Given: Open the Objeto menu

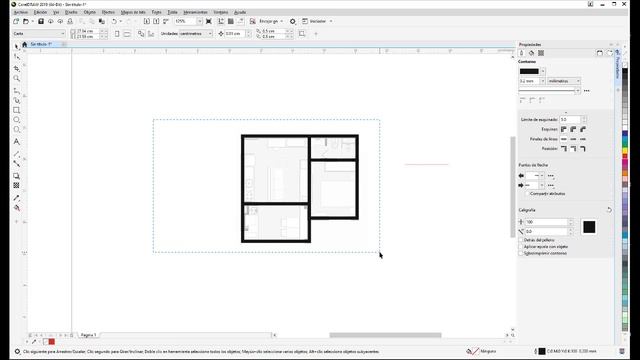Looking at the screenshot, I should click(x=89, y=12).
